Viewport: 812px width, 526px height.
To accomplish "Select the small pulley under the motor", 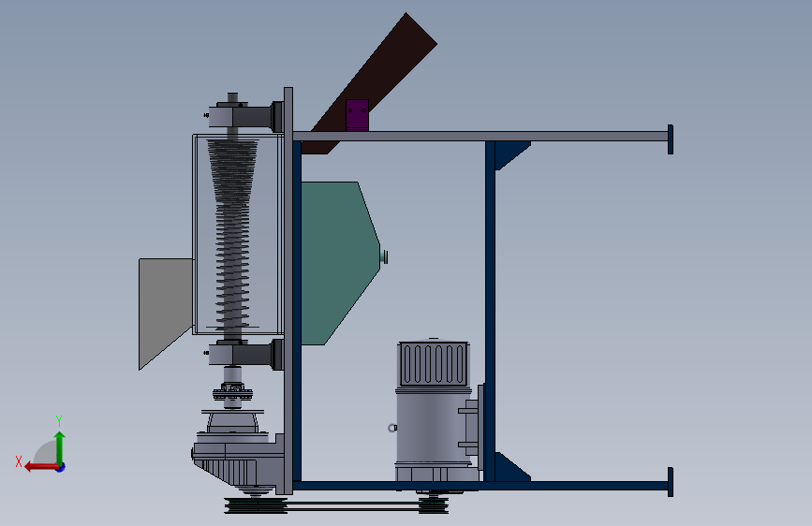I will (434, 505).
